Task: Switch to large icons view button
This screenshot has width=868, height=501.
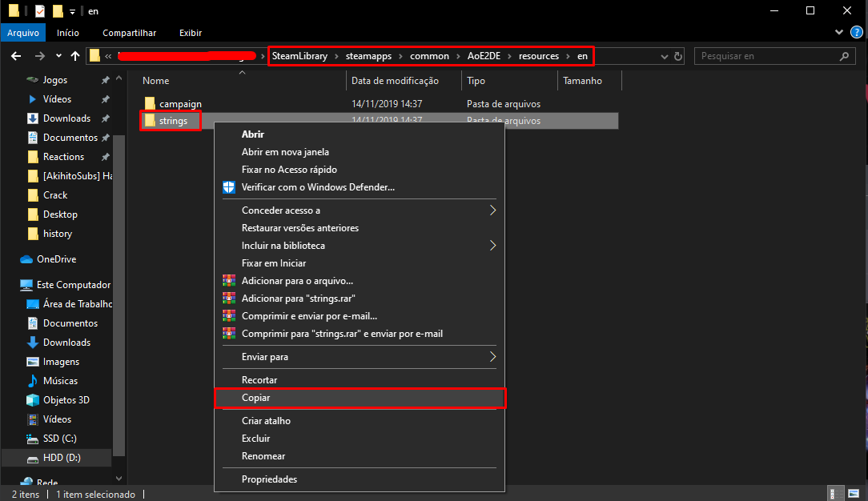Action: pos(854,494)
